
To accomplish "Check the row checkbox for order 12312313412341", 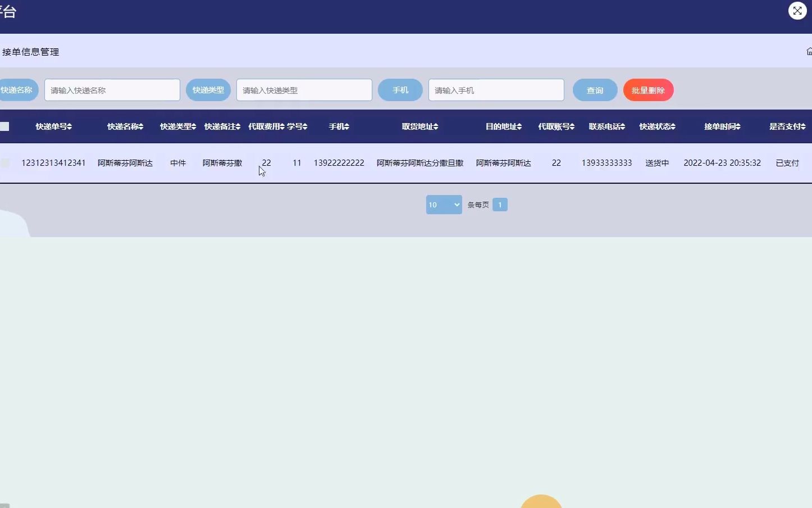I will coord(5,163).
